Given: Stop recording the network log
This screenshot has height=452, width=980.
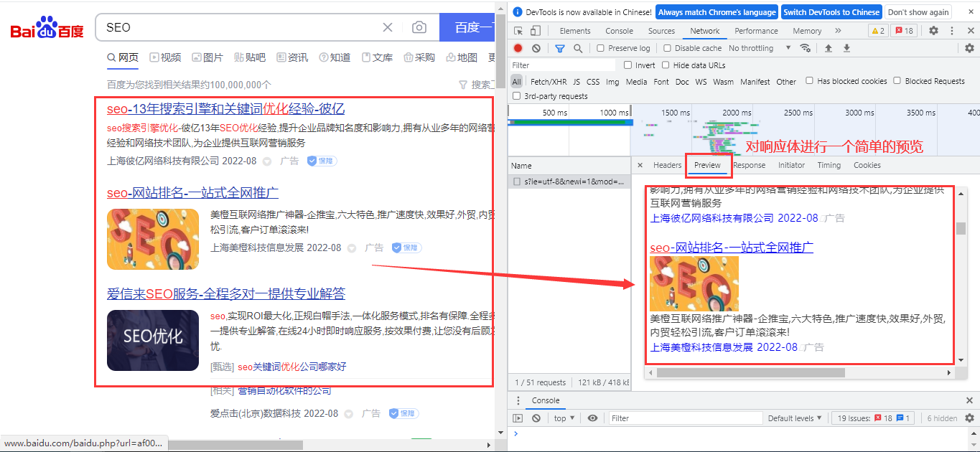Looking at the screenshot, I should [518, 48].
